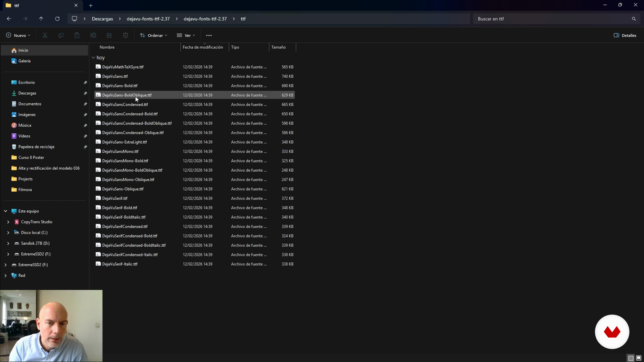Select DejaVuSansMono-BoldOblique.ttf file

tap(195, 170)
